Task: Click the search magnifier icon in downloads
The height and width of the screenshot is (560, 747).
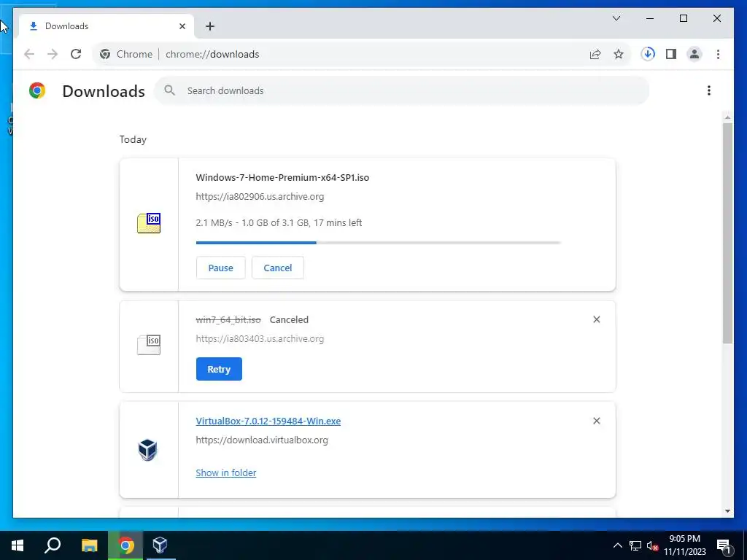Action: tap(169, 90)
